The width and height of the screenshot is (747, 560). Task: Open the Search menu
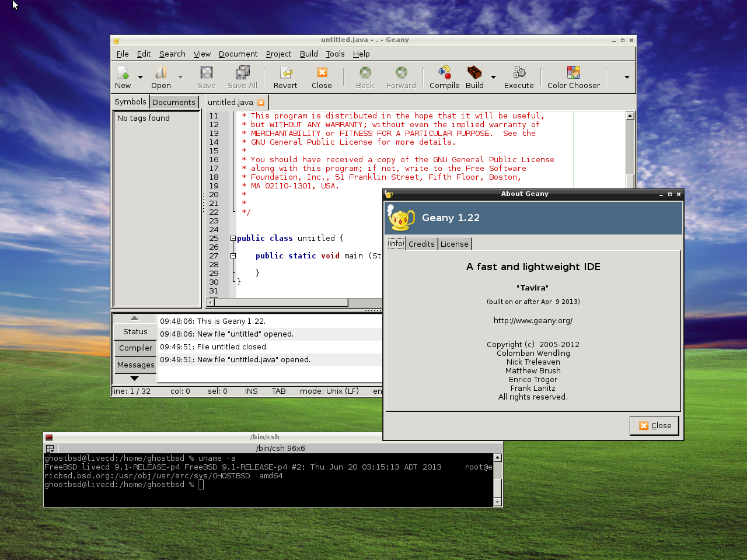[172, 54]
